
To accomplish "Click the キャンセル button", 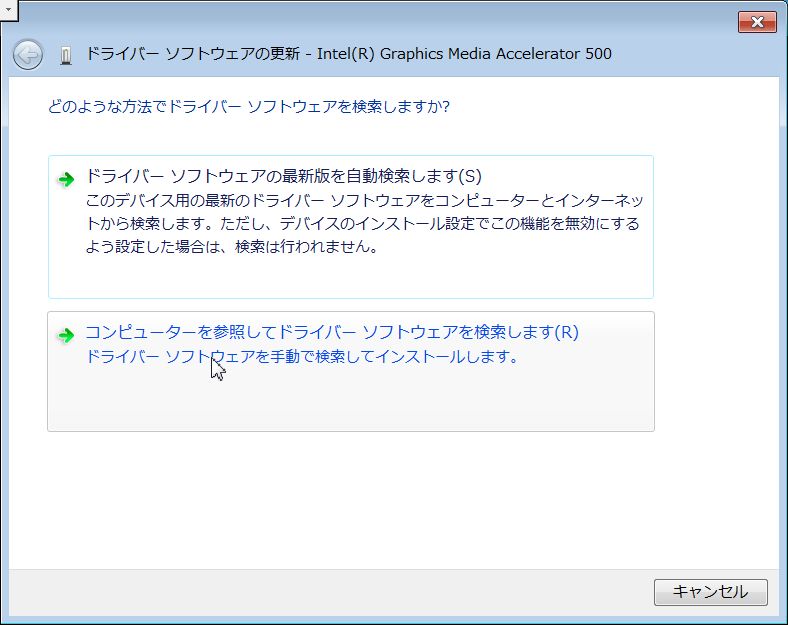I will coord(711,592).
